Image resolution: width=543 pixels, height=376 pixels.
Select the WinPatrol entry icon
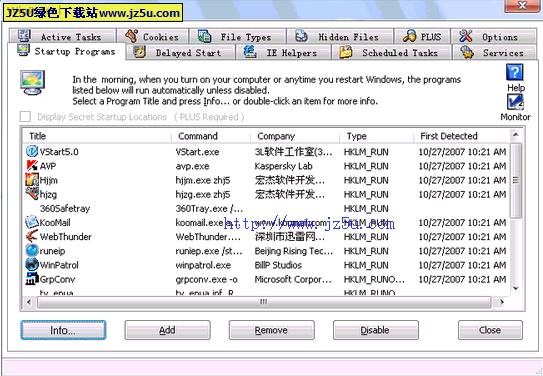point(32,265)
